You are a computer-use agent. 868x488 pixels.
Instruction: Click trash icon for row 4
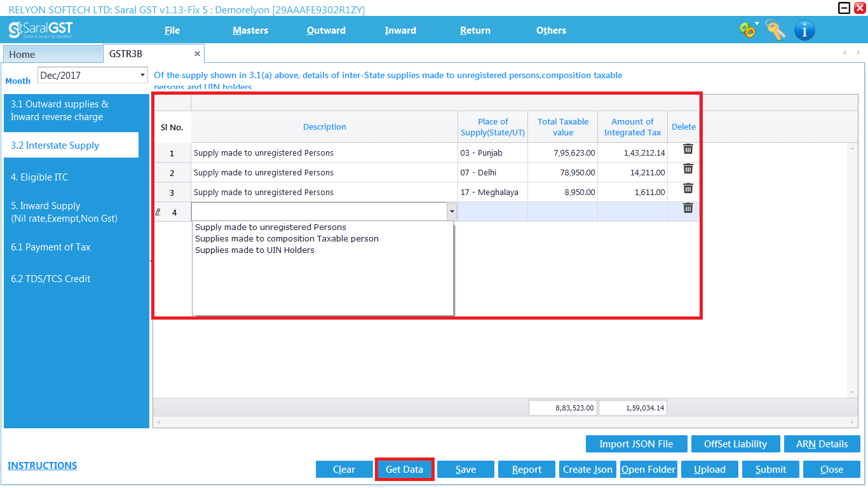688,208
